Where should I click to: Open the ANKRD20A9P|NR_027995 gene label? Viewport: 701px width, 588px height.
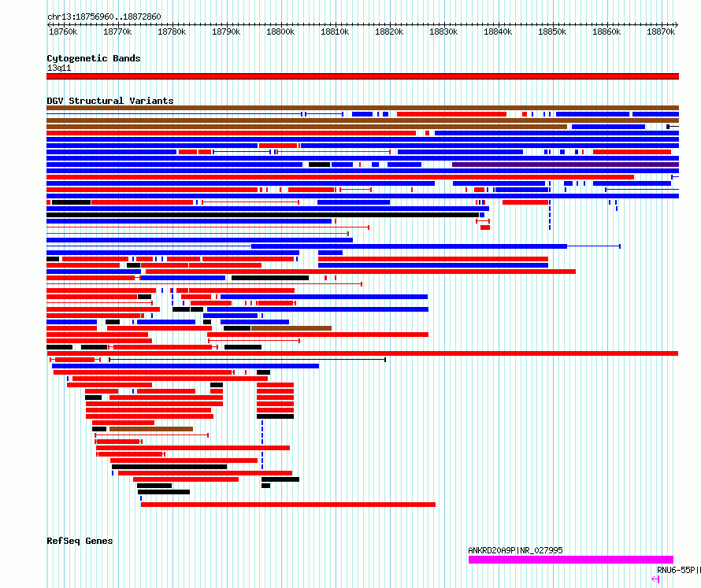tap(515, 550)
